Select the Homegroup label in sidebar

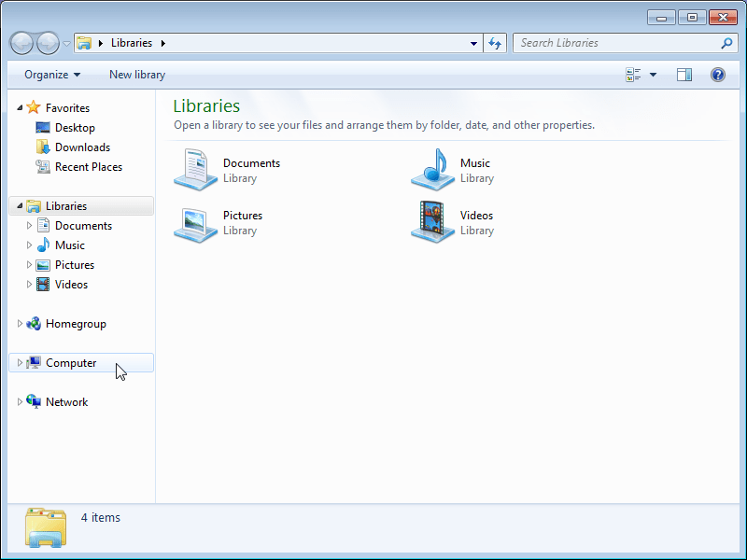[x=76, y=324]
